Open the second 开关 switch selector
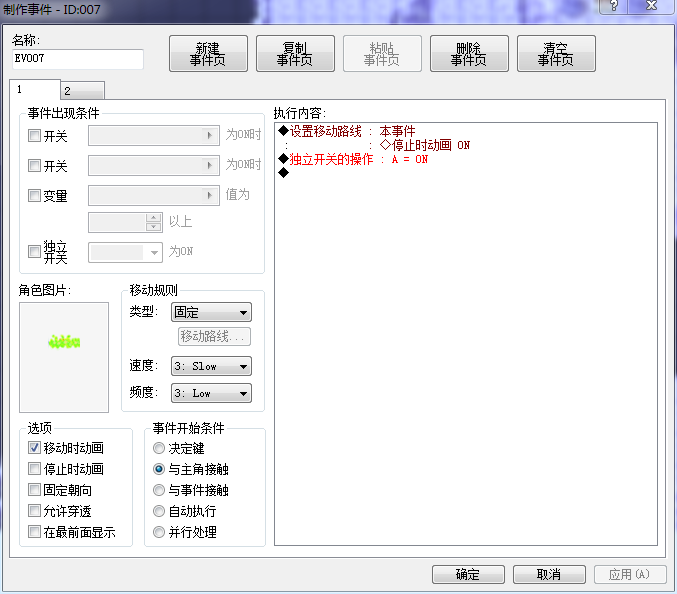The height and width of the screenshot is (594, 677). (x=154, y=165)
